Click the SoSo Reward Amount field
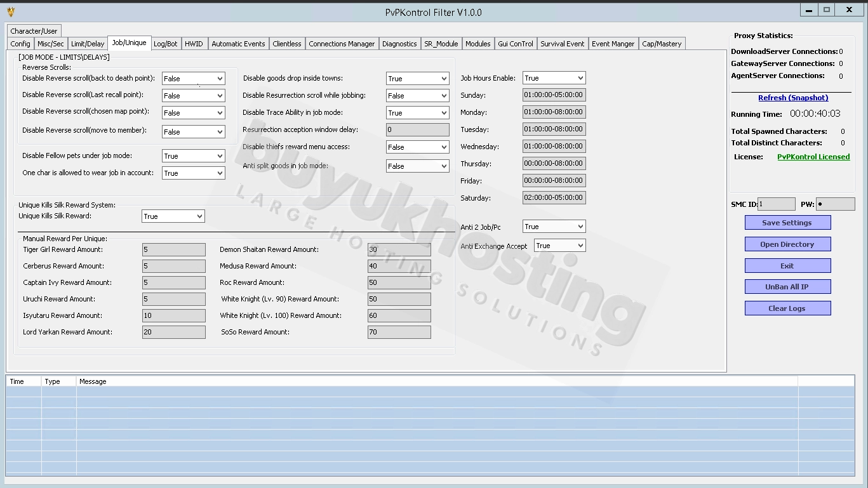 399,332
